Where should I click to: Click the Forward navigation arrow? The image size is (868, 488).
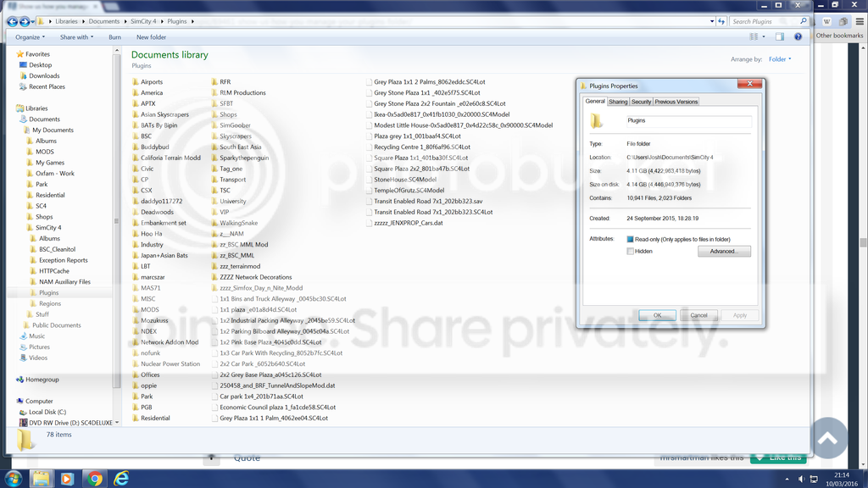coord(25,21)
